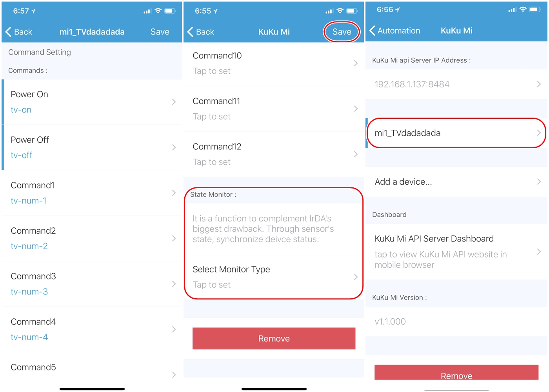549x392 pixels.
Task: Open KuKu Mi API Server Dashboard link
Action: tap(456, 252)
